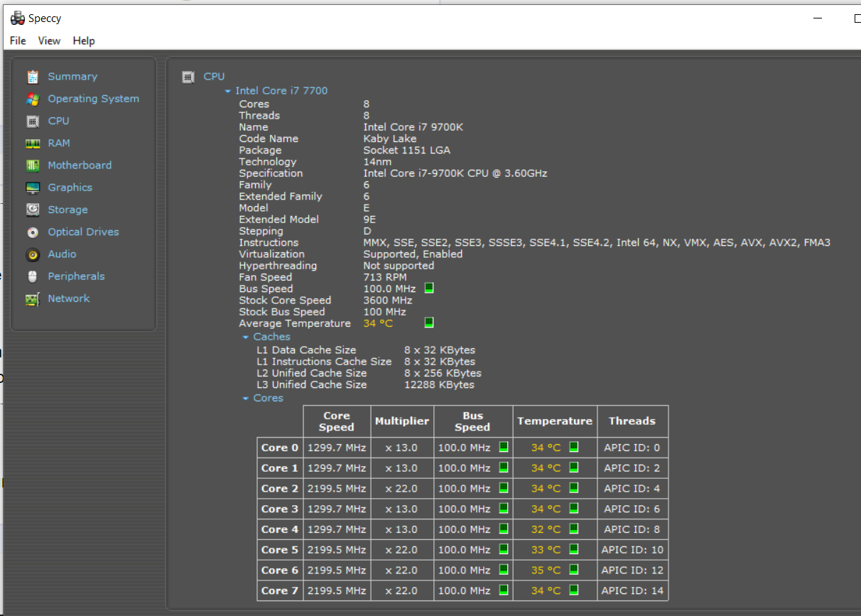Screen dimensions: 861x616
Task: Click the Multiplier column header
Action: tap(402, 421)
